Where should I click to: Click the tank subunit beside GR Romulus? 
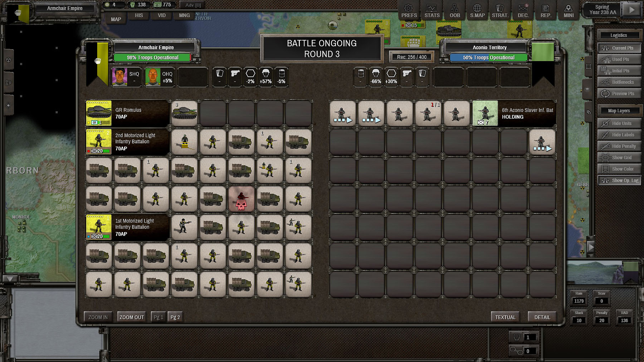[184, 113]
